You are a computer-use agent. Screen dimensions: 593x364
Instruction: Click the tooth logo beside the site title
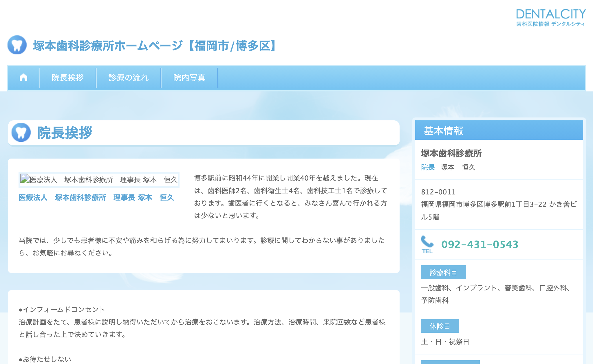pos(17,45)
